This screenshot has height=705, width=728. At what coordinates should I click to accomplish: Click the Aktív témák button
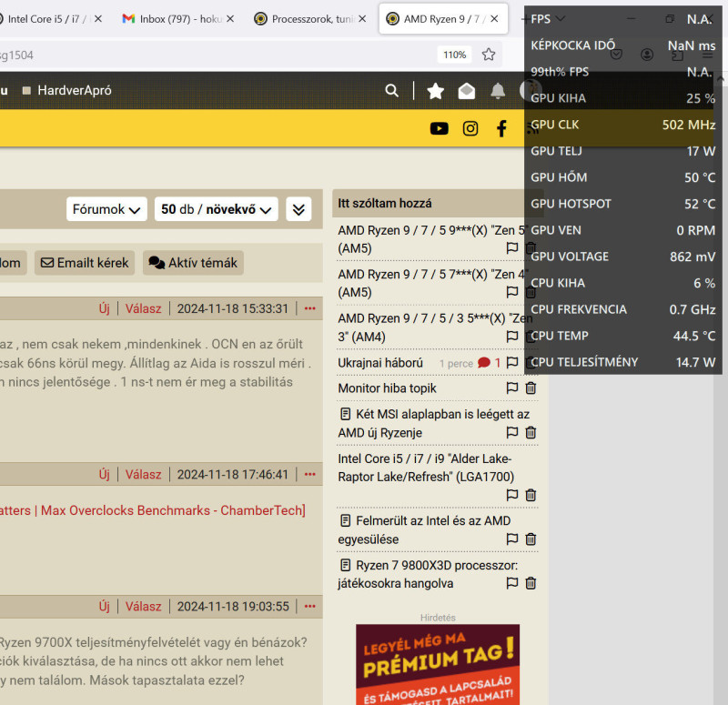(193, 263)
